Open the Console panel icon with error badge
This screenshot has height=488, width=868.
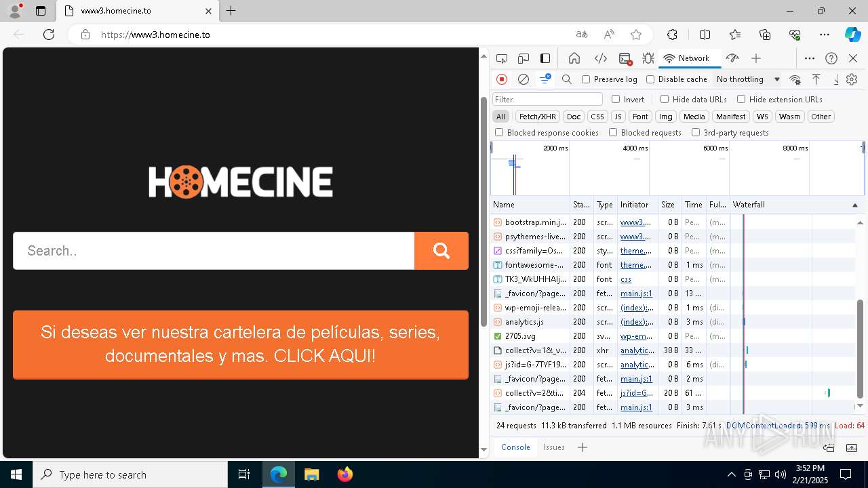click(625, 58)
